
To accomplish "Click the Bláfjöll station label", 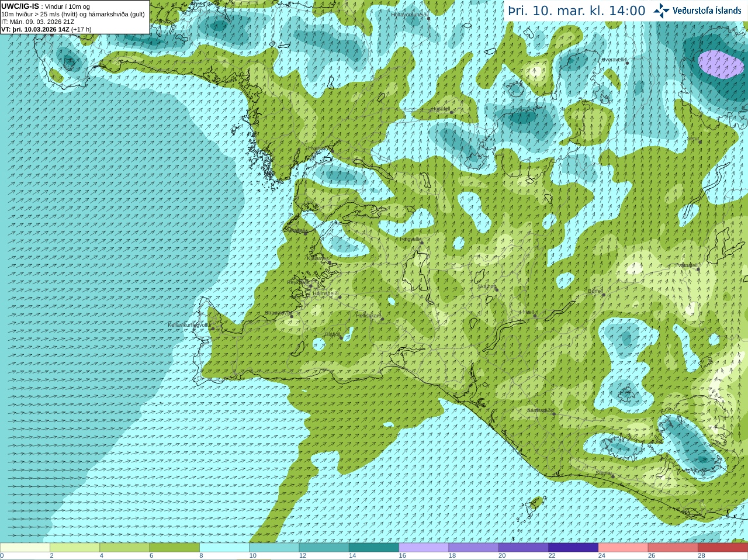I will [x=333, y=334].
